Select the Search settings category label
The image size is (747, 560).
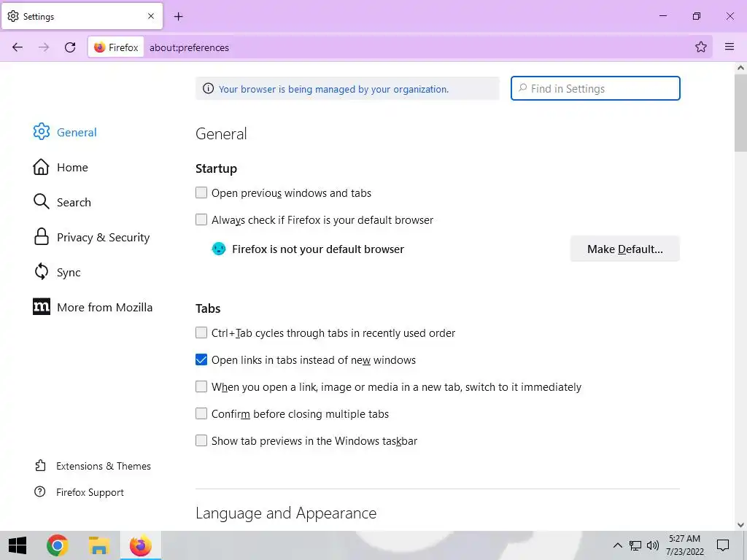74,203
